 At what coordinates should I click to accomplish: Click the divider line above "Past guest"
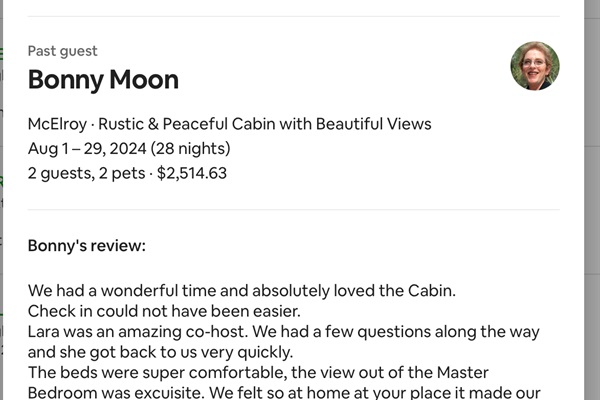(293, 16)
